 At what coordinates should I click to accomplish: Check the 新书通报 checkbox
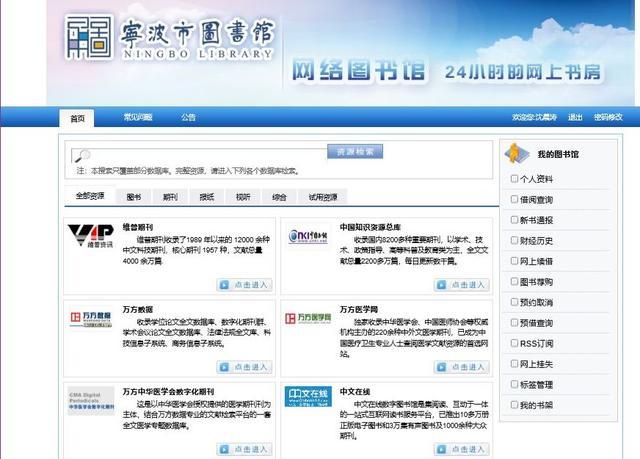(514, 220)
